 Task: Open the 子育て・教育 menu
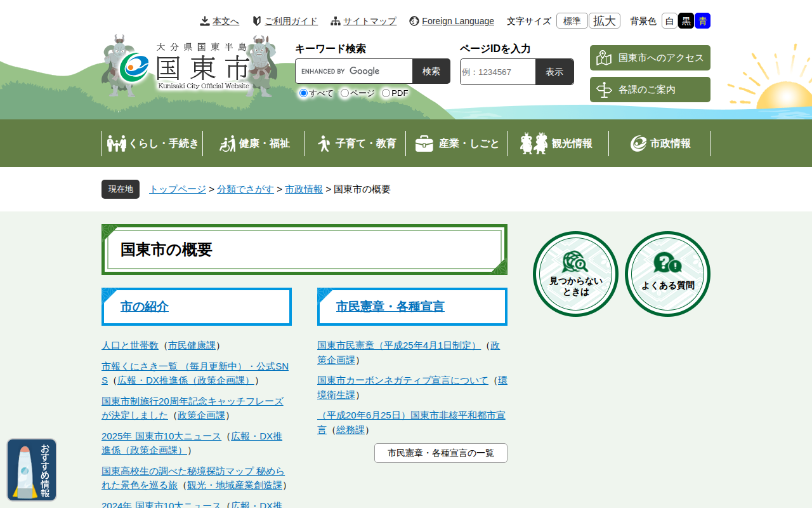355,144
